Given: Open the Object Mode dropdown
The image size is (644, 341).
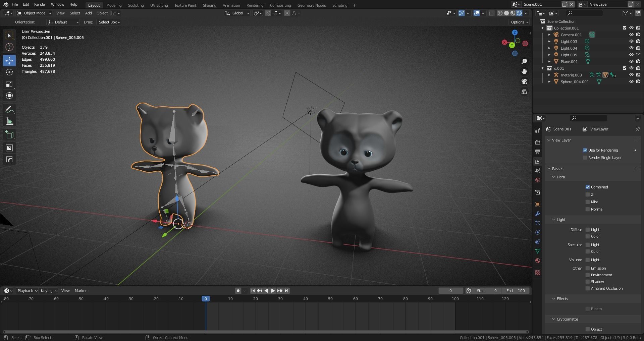Looking at the screenshot, I should pyautogui.click(x=34, y=13).
